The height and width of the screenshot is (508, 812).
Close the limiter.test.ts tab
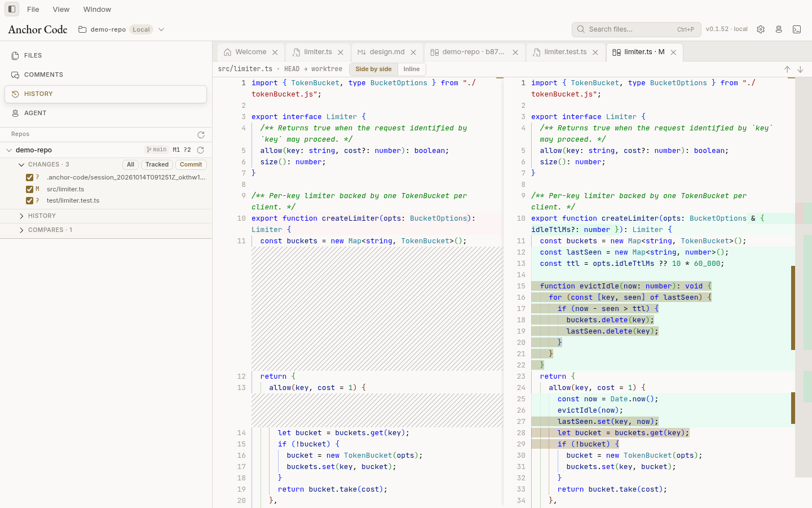coord(595,52)
